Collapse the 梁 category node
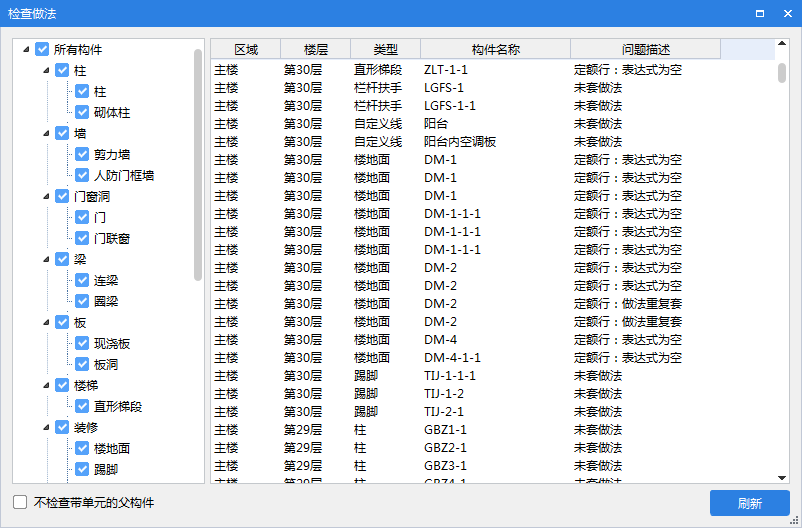This screenshot has height=528, width=802. (46, 259)
